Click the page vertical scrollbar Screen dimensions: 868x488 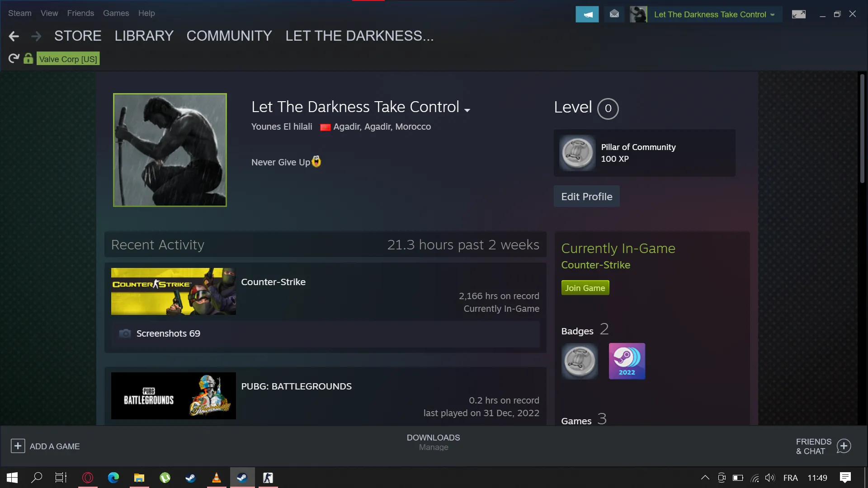[863, 129]
